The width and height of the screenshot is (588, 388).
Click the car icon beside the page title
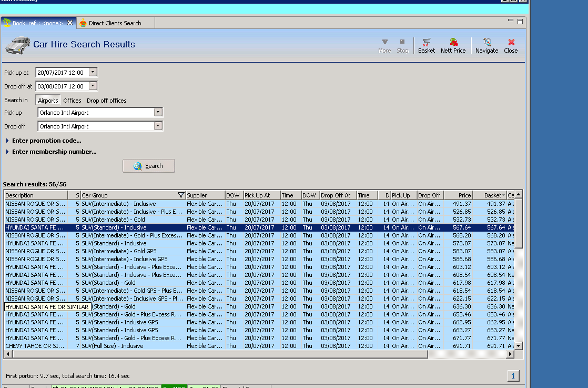[17, 45]
